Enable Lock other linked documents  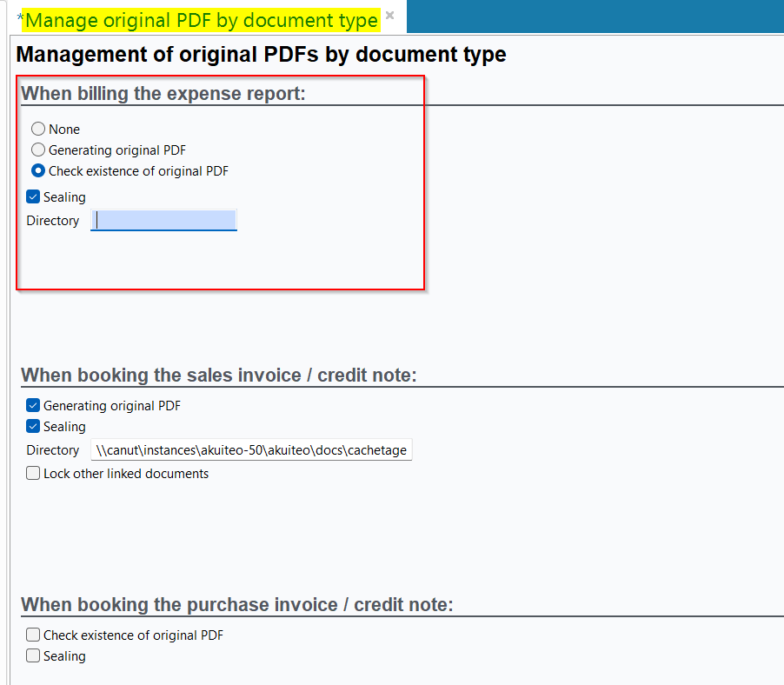click(x=33, y=474)
